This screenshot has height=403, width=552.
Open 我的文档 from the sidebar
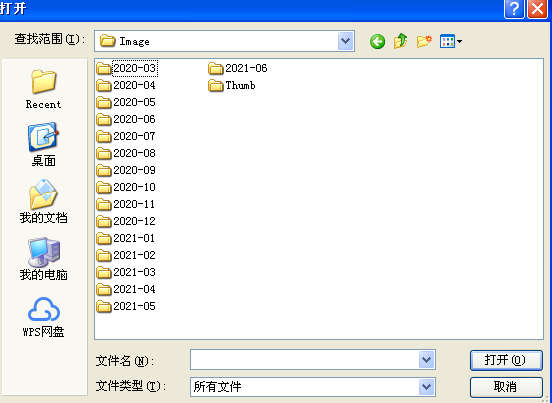click(44, 201)
